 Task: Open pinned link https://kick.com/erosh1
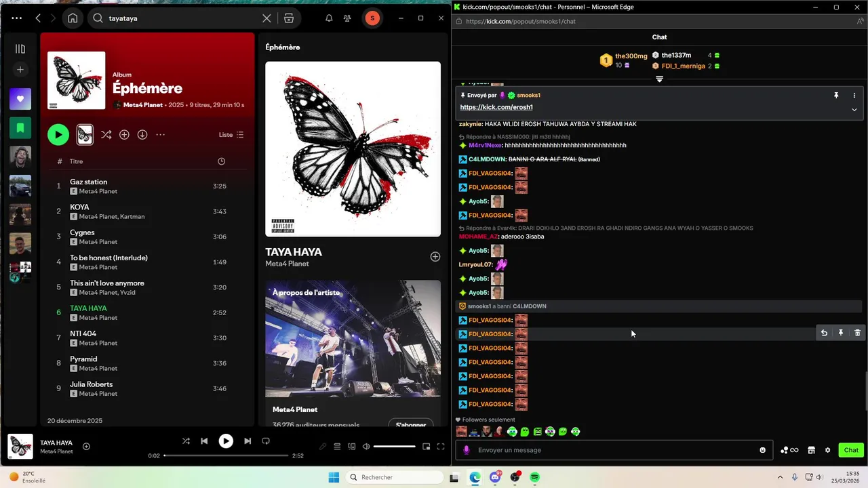point(496,107)
